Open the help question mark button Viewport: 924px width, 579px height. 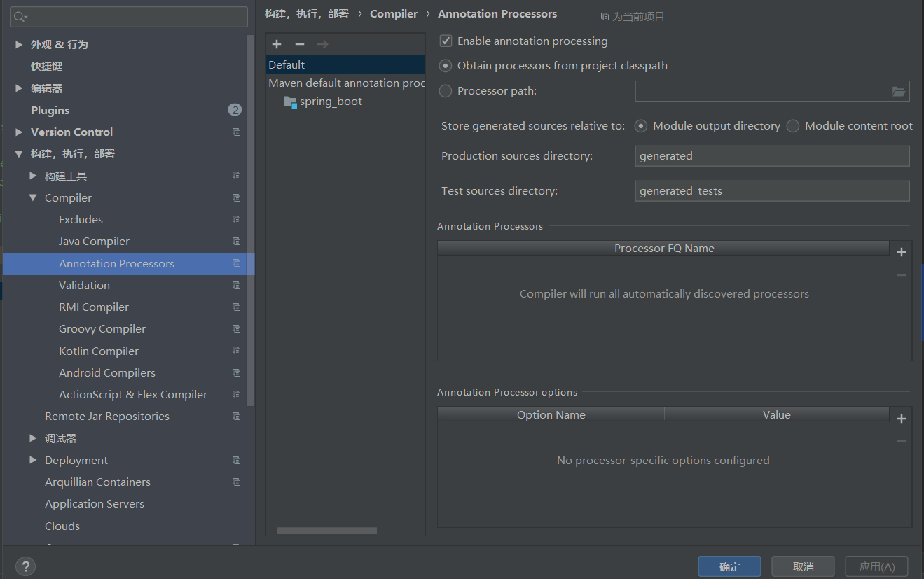tap(25, 566)
